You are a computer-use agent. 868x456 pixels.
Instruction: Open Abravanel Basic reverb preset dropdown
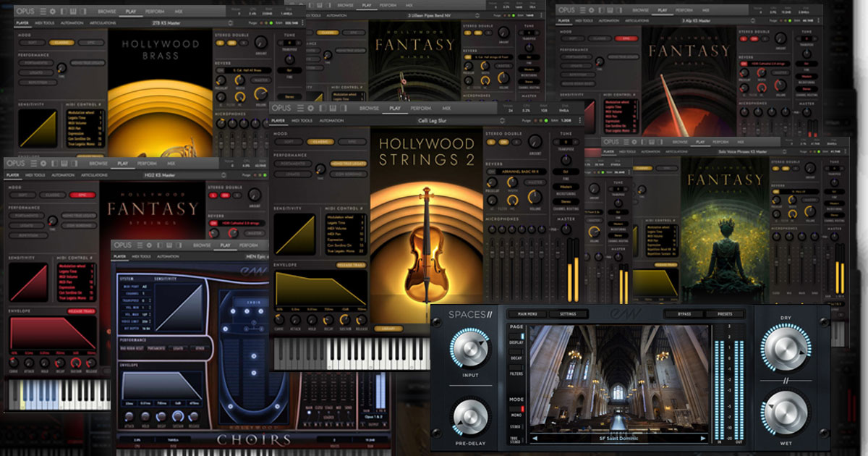pos(522,172)
